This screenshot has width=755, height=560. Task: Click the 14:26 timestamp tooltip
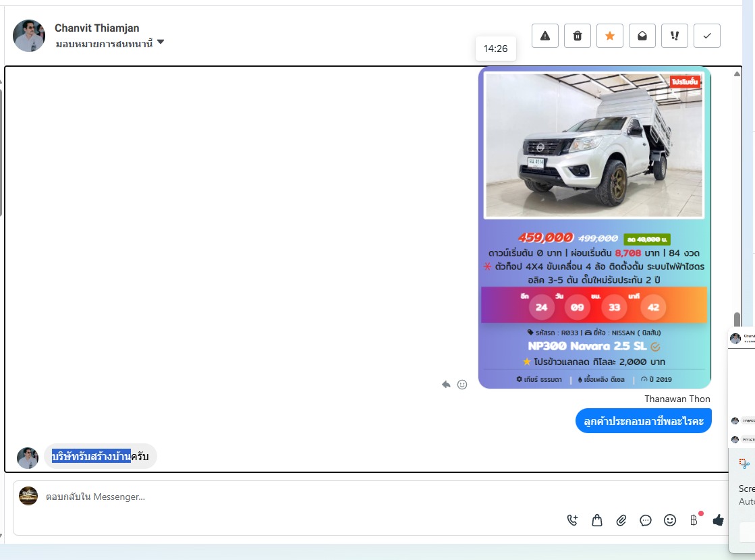pos(495,49)
